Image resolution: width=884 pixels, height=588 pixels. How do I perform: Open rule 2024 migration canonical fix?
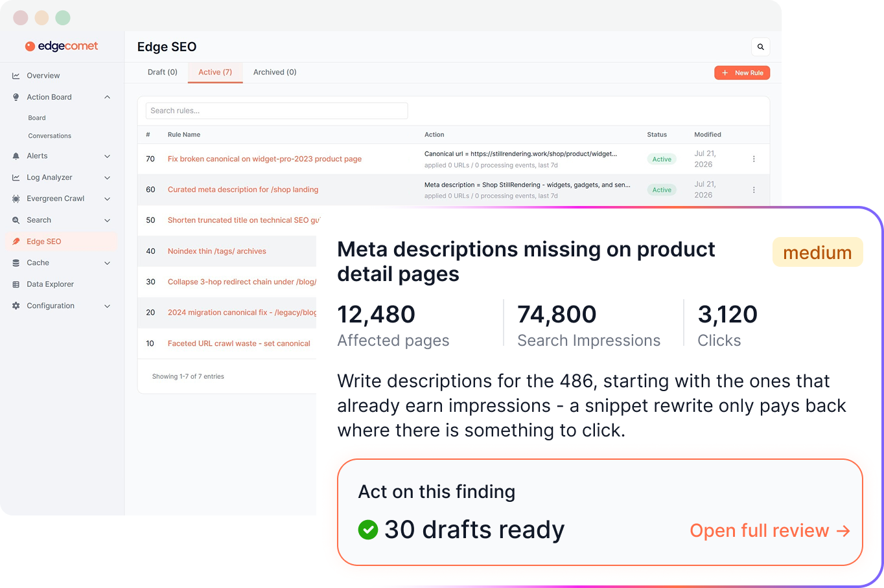(x=242, y=312)
